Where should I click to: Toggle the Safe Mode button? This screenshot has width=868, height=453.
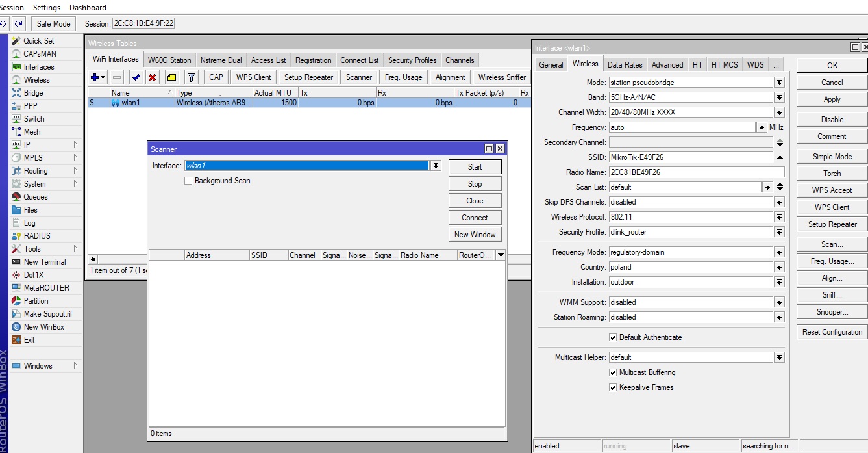tap(53, 24)
